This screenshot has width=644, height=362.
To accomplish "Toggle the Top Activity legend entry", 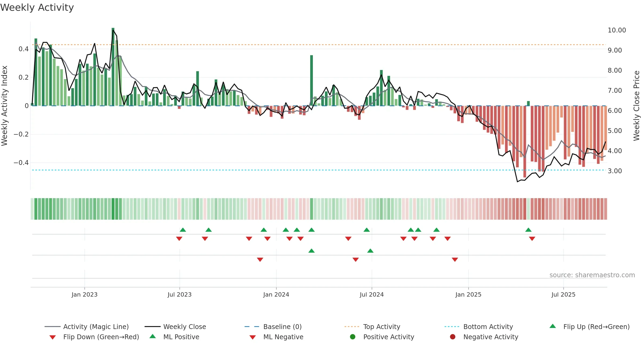I will (372, 327).
